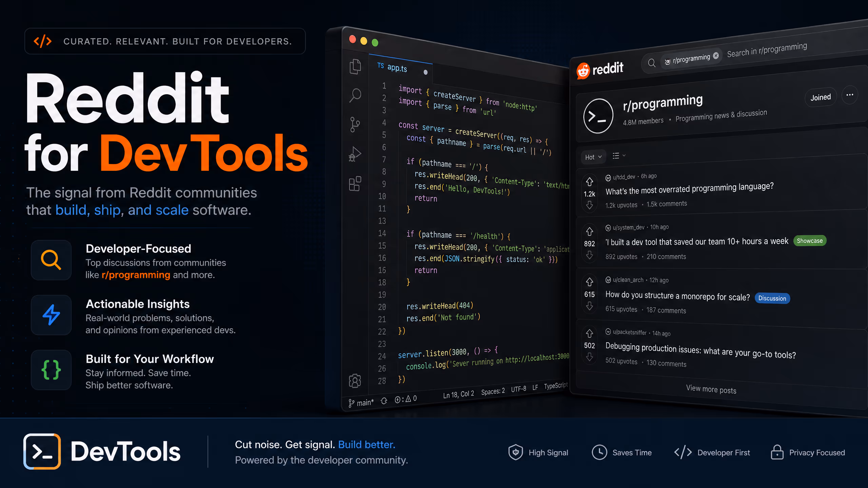Click the '210 comments' count
868x488 pixels.
666,257
